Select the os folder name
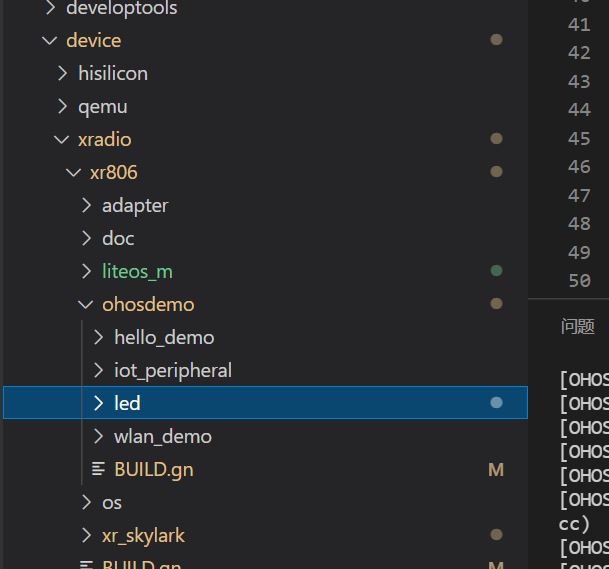 pos(112,503)
